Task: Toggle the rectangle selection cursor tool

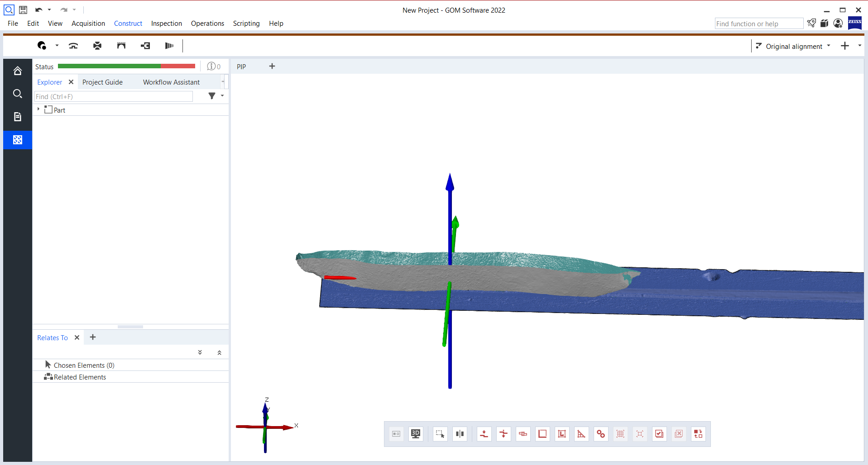Action: click(440, 434)
